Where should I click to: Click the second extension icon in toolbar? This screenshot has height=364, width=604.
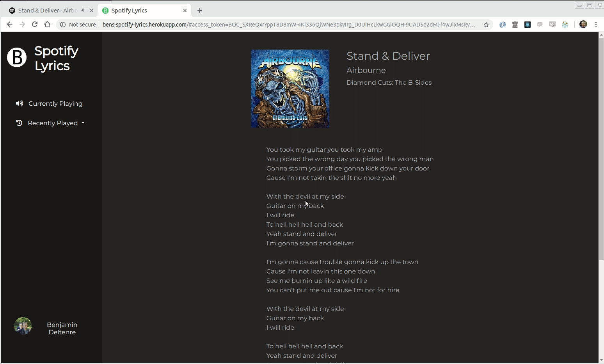click(515, 25)
